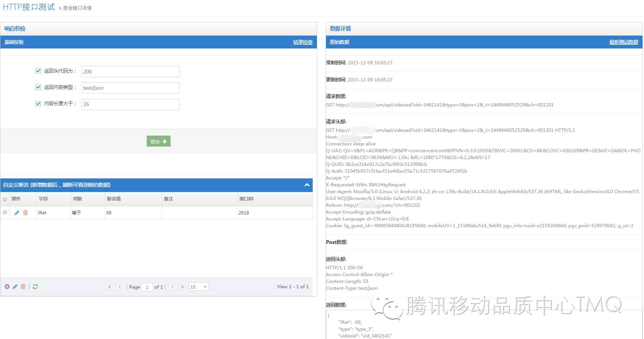Click the response code field showing 200
The height and width of the screenshot is (339, 644).
[x=130, y=72]
